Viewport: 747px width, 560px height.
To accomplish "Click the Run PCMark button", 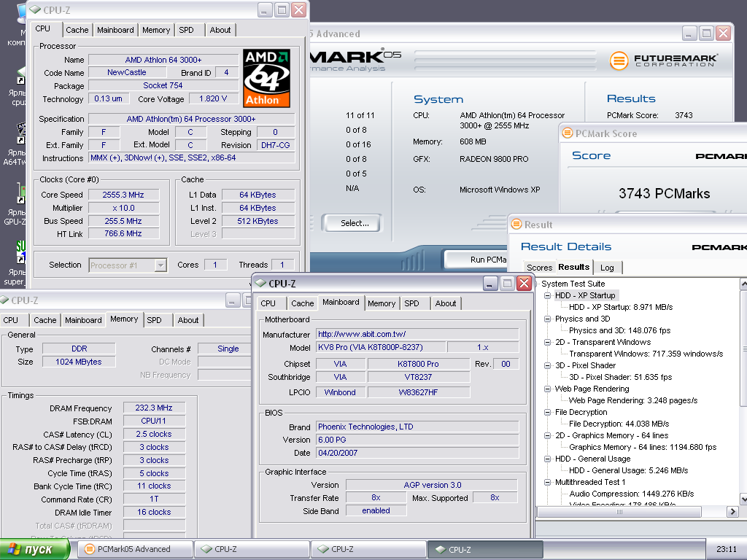I will click(x=476, y=260).
